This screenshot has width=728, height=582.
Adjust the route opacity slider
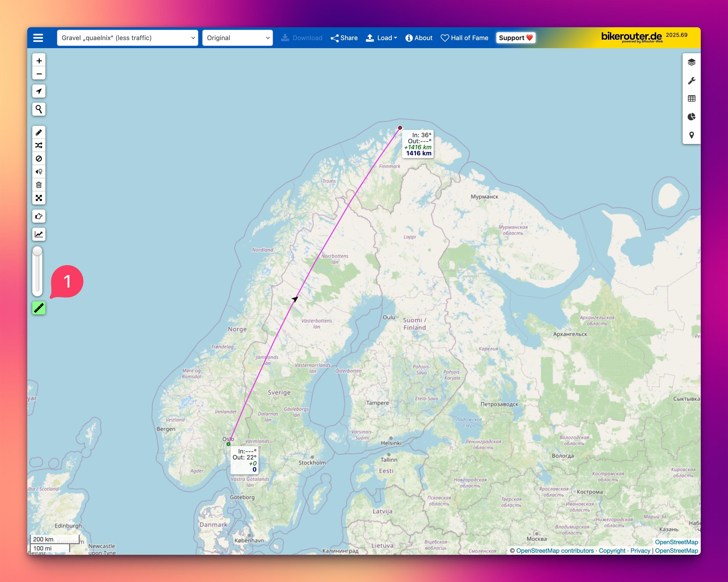coord(38,271)
